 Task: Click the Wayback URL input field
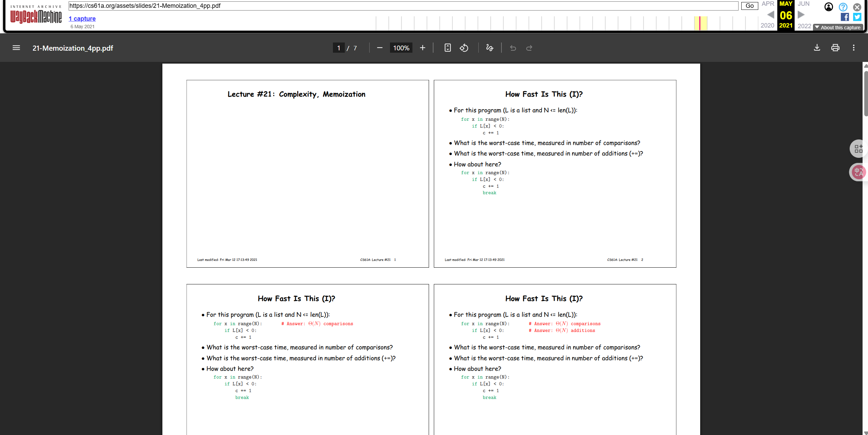pyautogui.click(x=403, y=6)
